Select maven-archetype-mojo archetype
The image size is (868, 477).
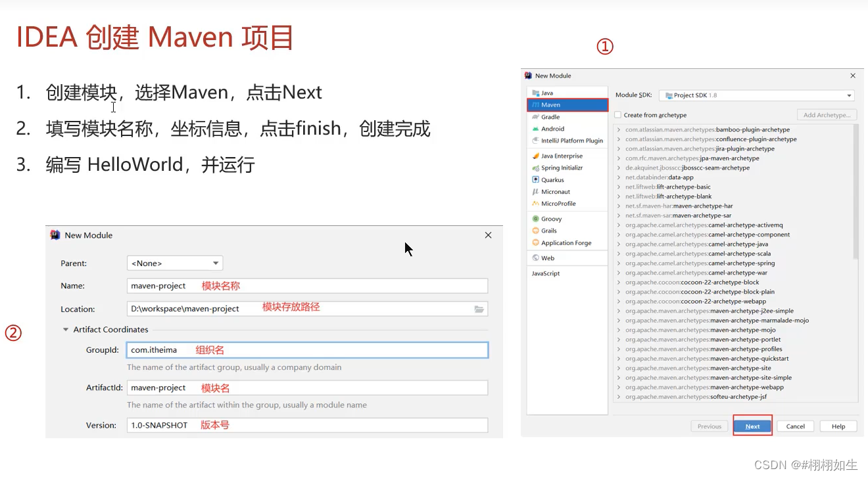point(700,330)
